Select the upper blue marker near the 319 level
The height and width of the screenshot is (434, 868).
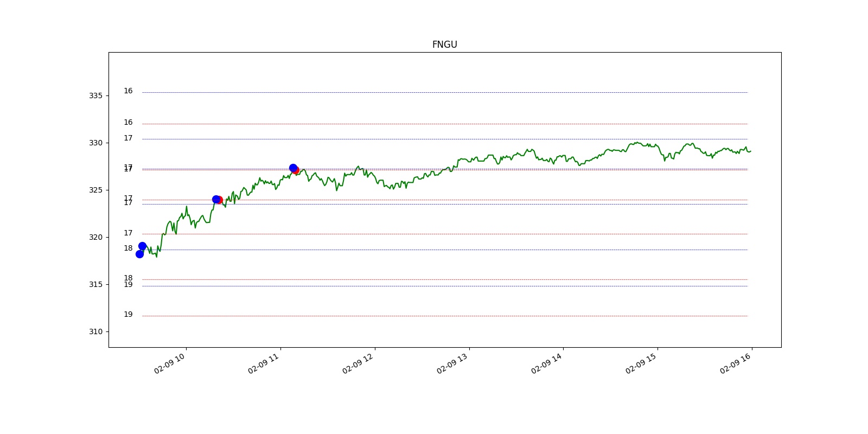tap(142, 246)
